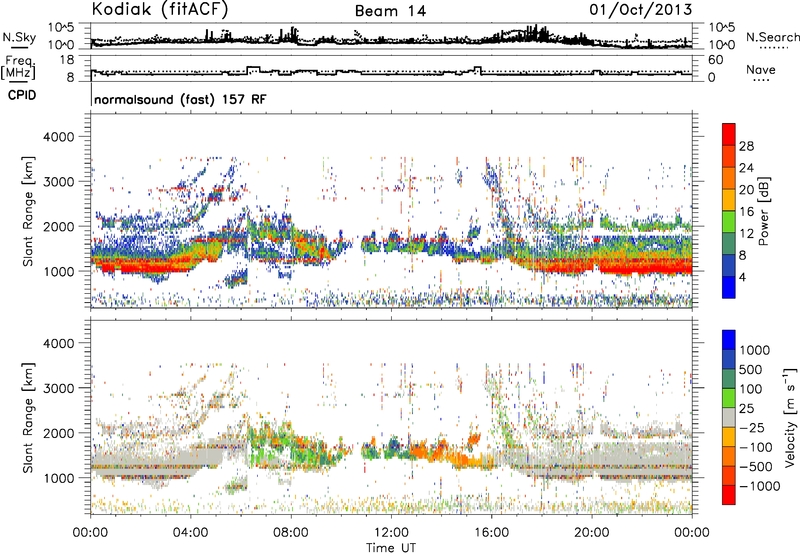Select the '100' velocity colorbar tick
800x554 pixels.
[x=750, y=389]
